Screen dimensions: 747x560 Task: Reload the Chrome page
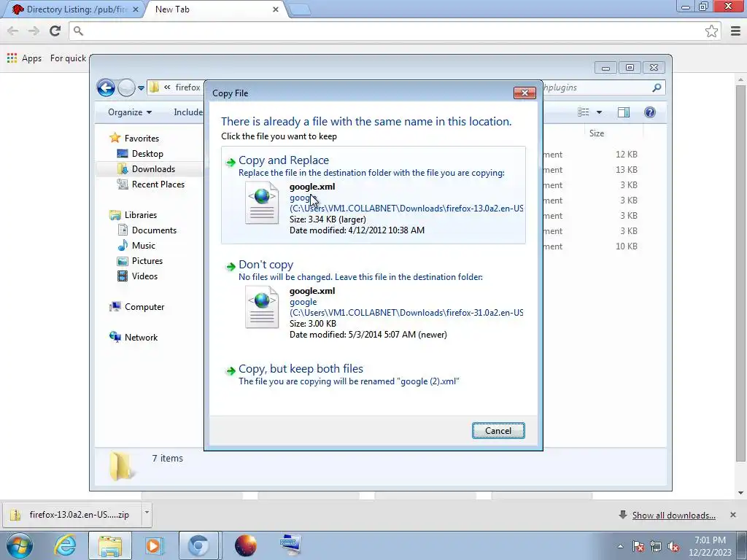tap(55, 31)
